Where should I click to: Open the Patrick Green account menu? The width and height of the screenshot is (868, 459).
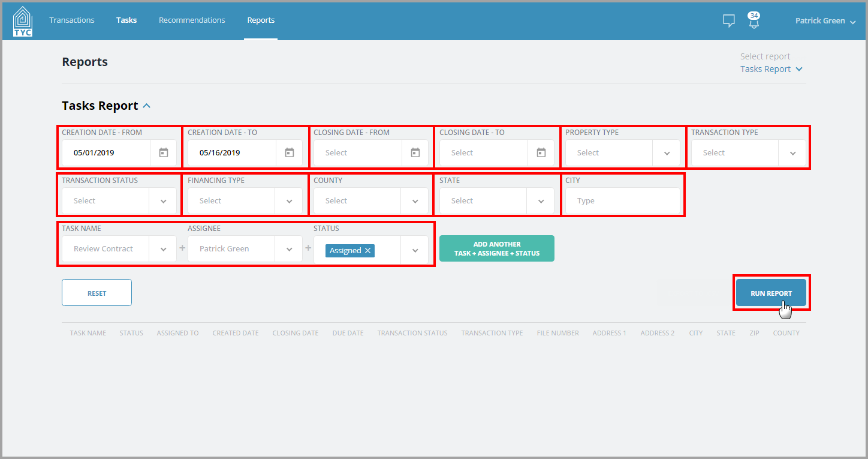[825, 20]
